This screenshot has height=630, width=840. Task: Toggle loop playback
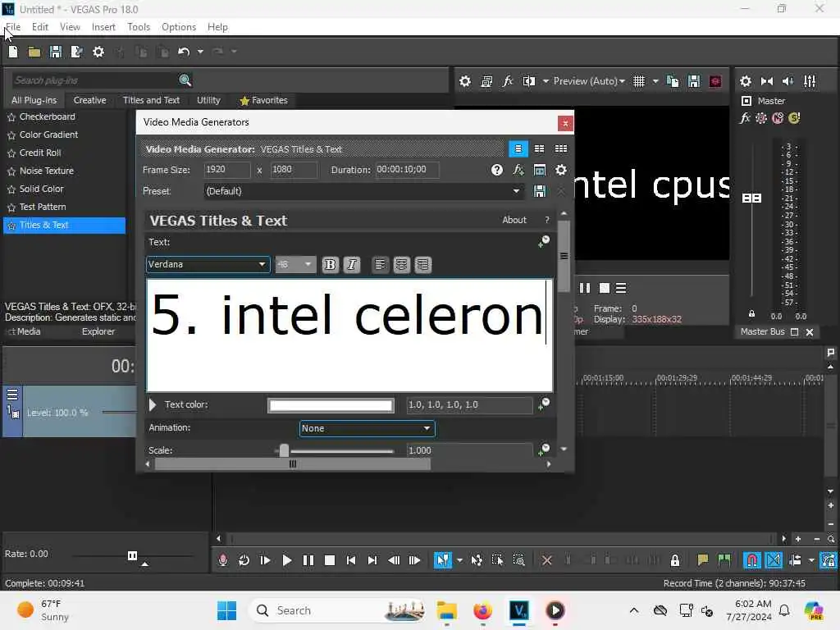(244, 560)
